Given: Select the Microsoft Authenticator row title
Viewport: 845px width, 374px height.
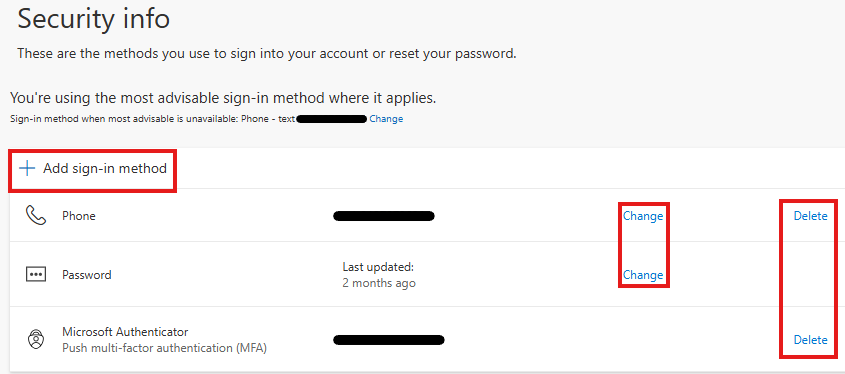Looking at the screenshot, I should tap(125, 331).
